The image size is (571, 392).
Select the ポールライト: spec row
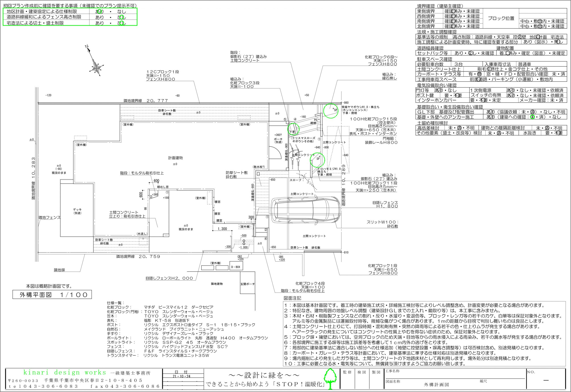[x=187, y=338]
